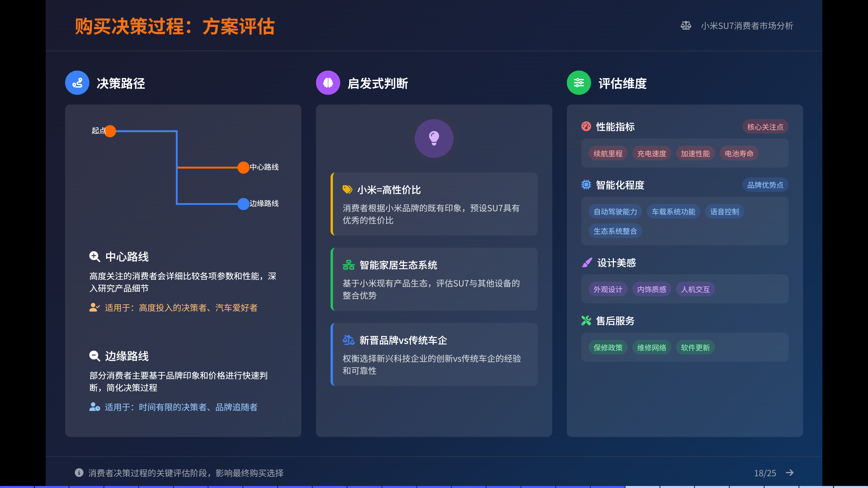Click the blue route icon beside 决策路径
Screen dimensions: 868x488
point(77,83)
